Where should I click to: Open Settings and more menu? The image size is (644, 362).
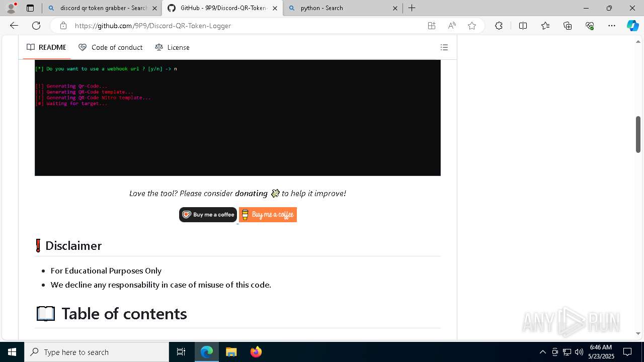point(612,26)
